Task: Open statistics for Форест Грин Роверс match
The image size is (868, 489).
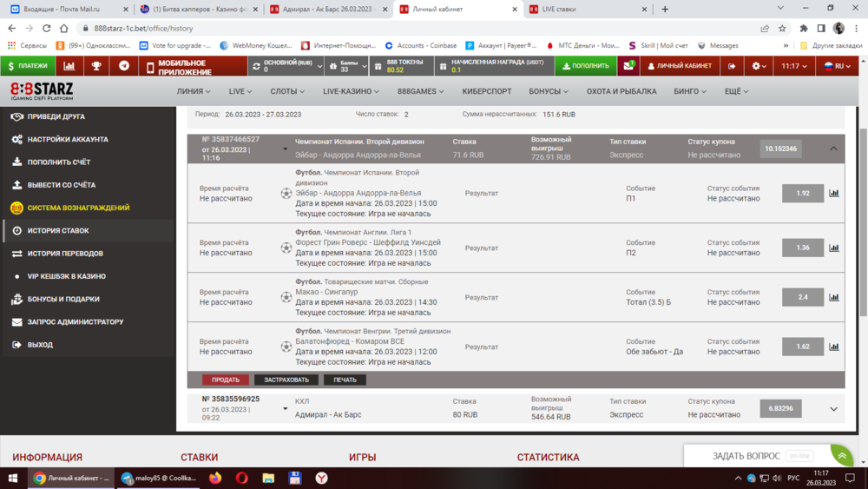Action: [x=833, y=248]
